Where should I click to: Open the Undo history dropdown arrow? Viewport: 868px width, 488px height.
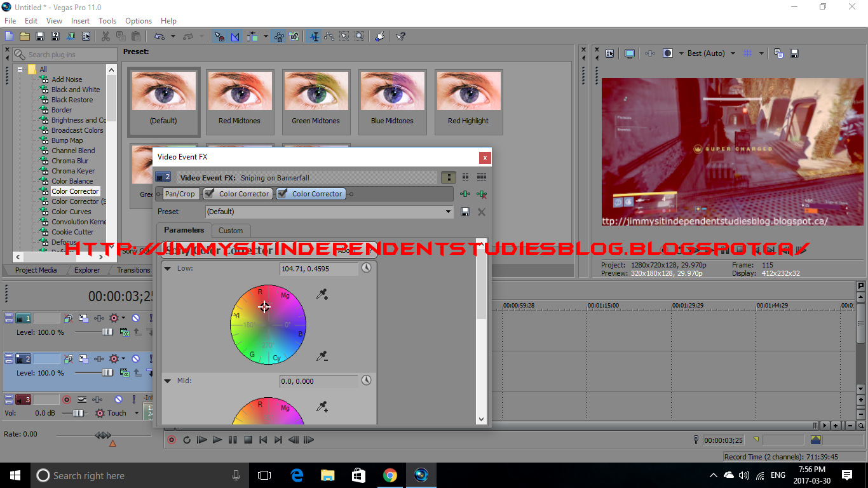(173, 37)
